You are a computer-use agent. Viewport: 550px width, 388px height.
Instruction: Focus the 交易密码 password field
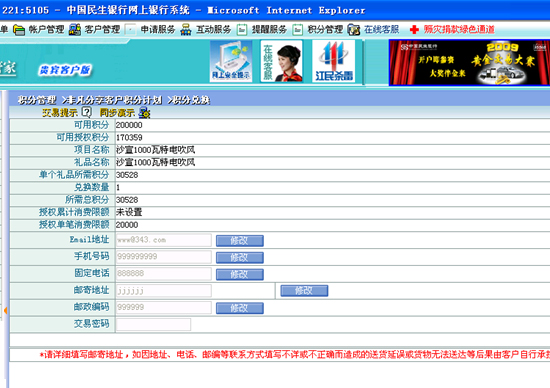pos(154,325)
